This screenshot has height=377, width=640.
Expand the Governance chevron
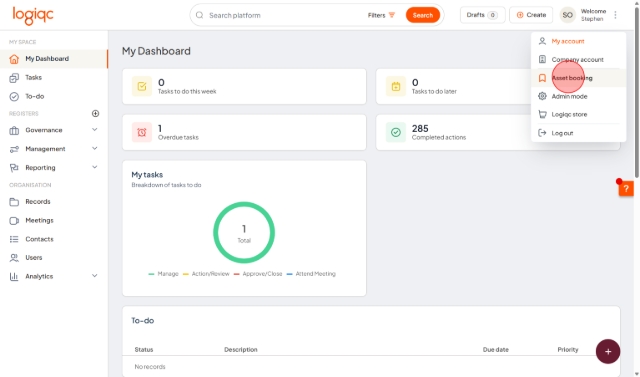(95, 130)
